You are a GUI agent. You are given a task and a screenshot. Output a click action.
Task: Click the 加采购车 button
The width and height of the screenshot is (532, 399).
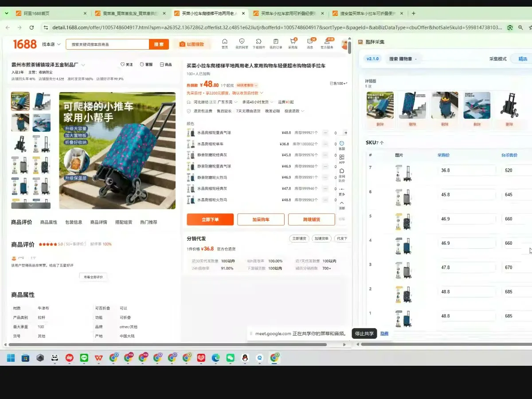tap(261, 219)
